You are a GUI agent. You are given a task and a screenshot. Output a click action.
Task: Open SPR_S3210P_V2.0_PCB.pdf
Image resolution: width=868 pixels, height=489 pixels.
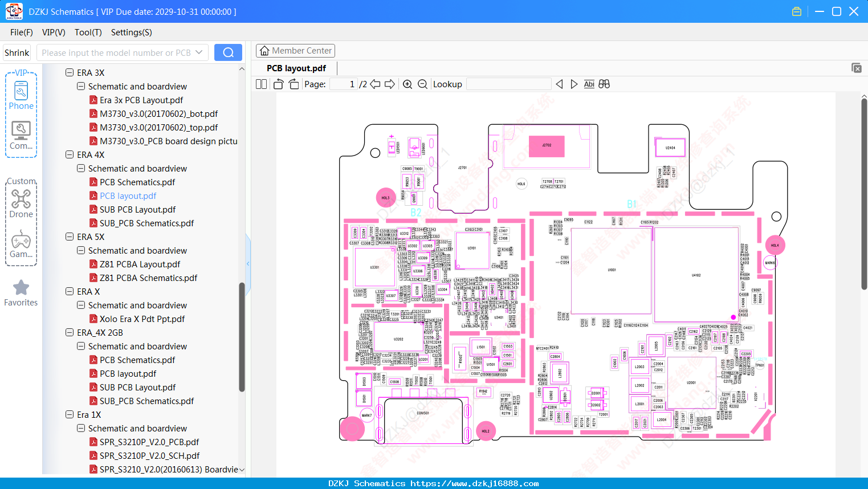coord(149,442)
